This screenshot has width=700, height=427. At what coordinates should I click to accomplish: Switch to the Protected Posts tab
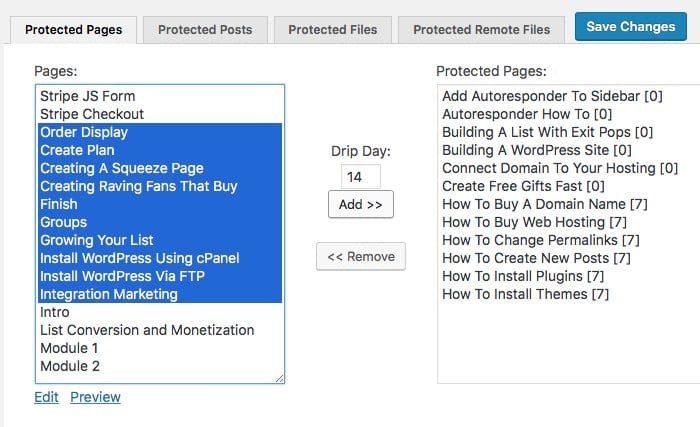(205, 30)
